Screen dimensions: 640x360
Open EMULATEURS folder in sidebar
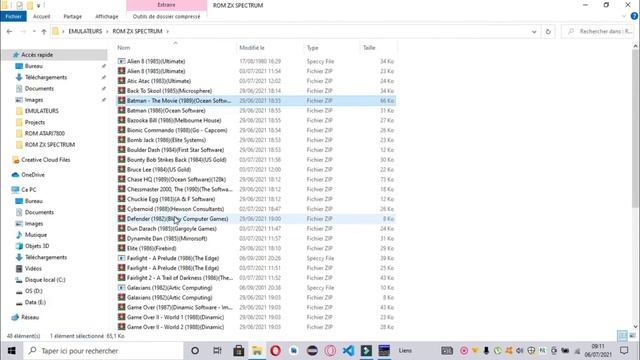42,111
